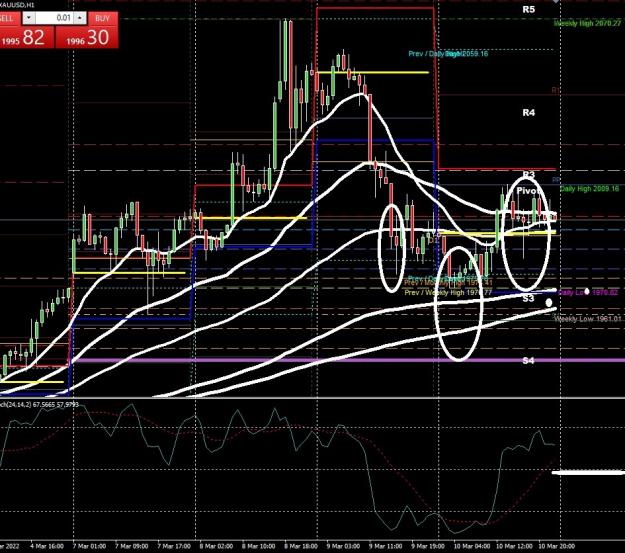Increase lot volume with the up arrow
The height and width of the screenshot is (553, 625).
pos(80,18)
